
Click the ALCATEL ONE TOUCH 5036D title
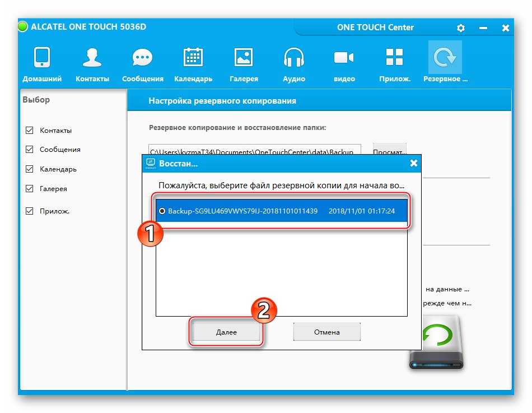(x=88, y=27)
